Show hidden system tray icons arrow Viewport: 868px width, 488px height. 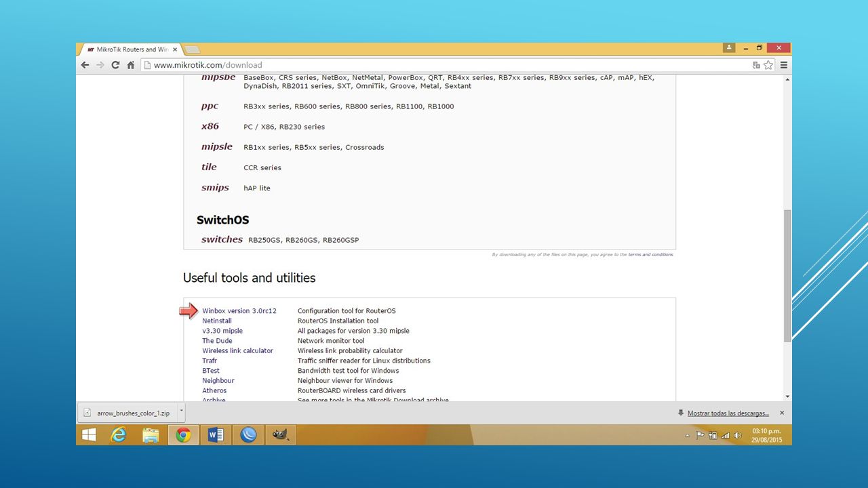[x=688, y=436]
